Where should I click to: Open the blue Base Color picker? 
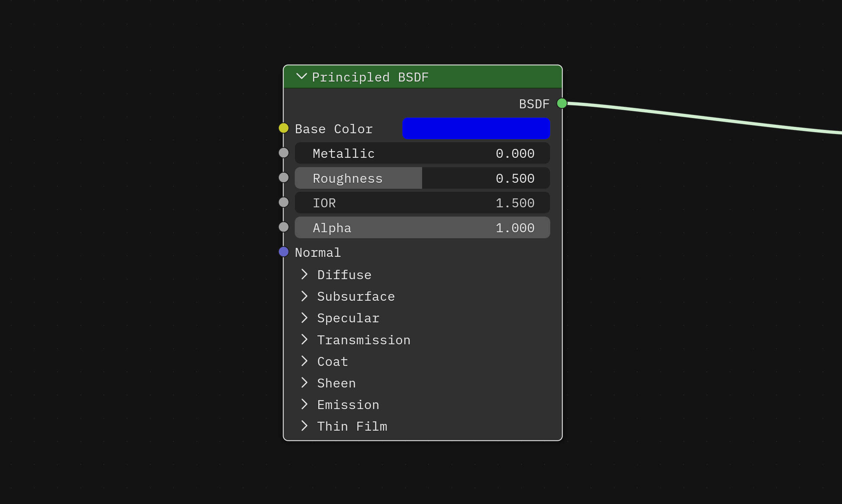coord(476,128)
